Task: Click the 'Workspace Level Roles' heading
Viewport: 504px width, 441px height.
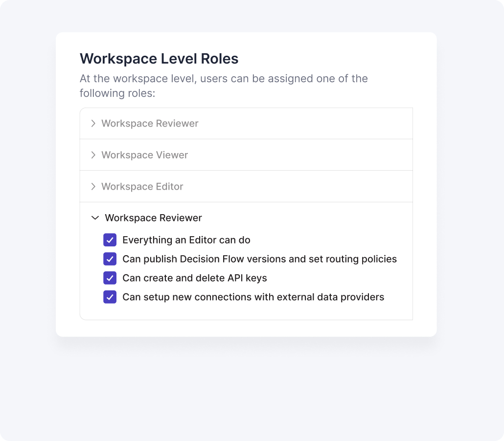Action: (x=159, y=59)
